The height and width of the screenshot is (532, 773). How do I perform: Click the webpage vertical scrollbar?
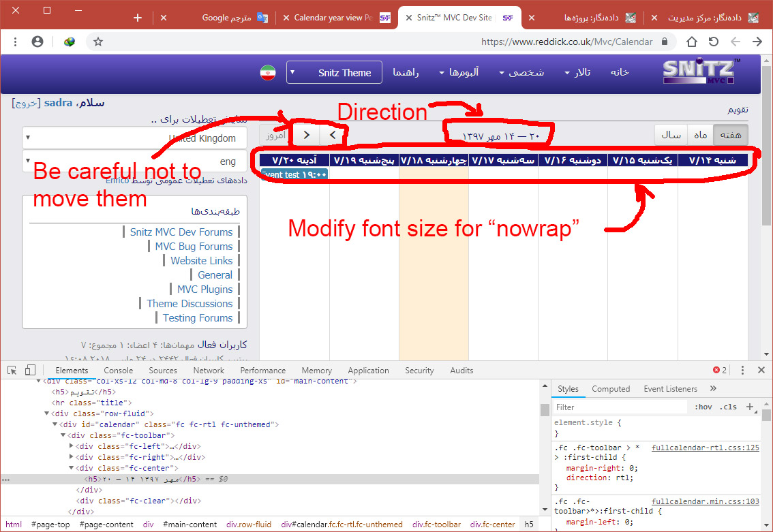click(x=767, y=204)
